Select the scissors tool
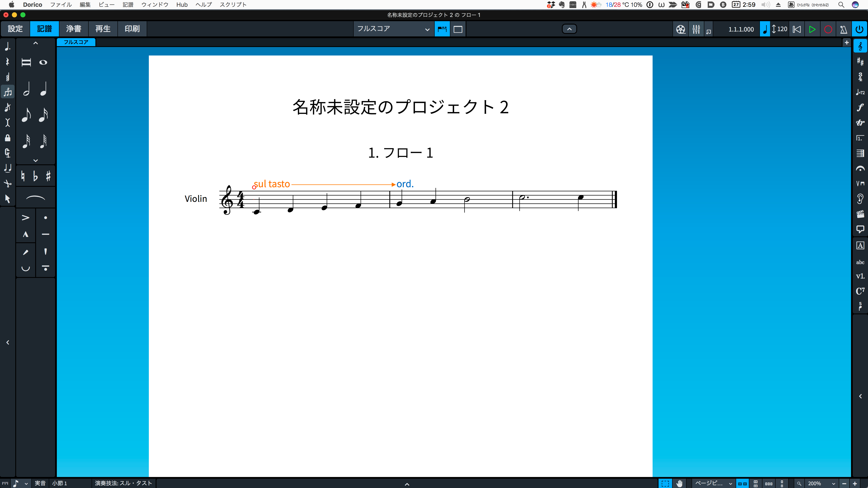This screenshot has height=488, width=868. [x=7, y=183]
